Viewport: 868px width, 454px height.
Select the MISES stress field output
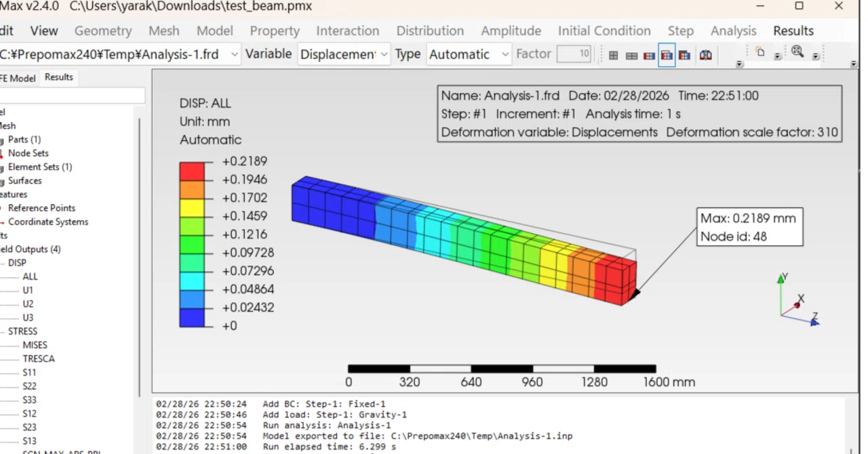[35, 345]
